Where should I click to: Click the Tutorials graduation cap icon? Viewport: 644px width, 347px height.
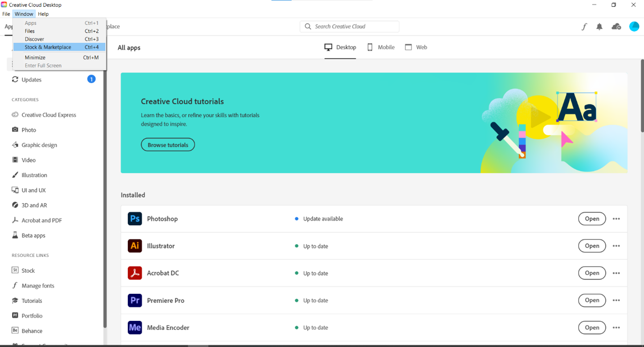point(15,300)
